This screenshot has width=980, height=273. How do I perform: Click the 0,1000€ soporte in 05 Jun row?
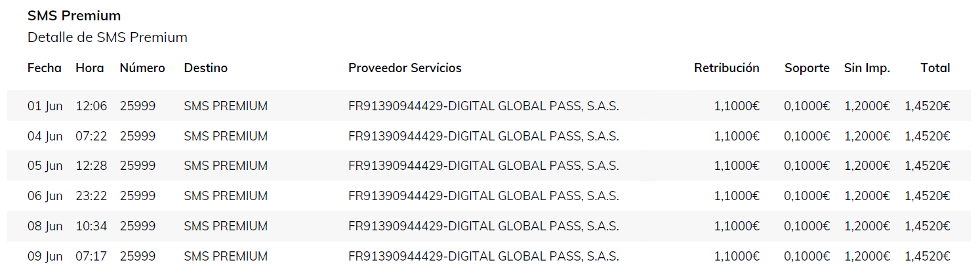coord(806,166)
